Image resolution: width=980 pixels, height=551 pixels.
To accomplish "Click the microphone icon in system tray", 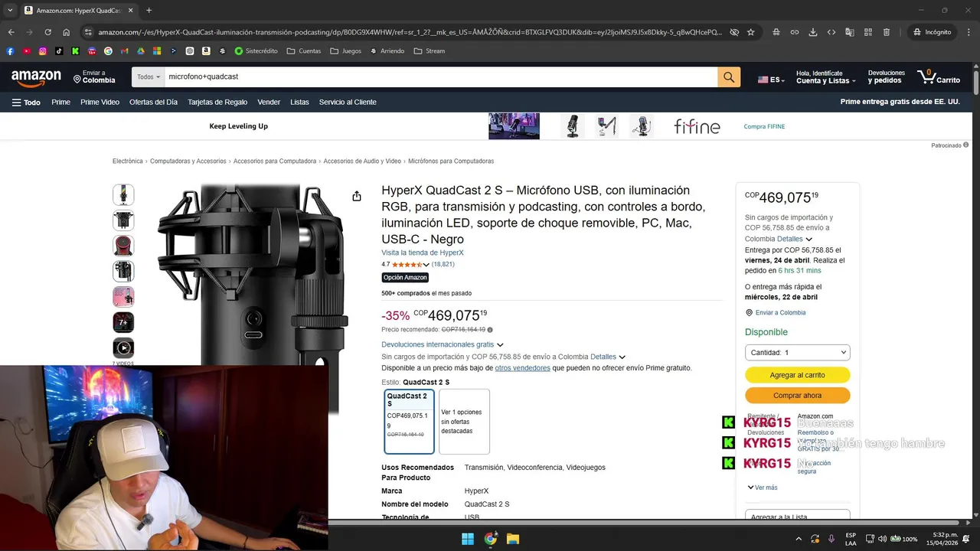I will (x=831, y=539).
